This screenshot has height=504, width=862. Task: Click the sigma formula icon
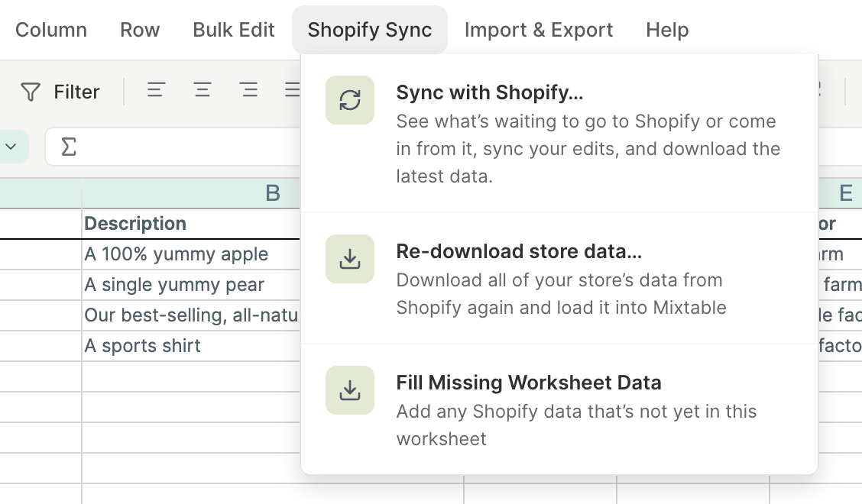coord(69,147)
